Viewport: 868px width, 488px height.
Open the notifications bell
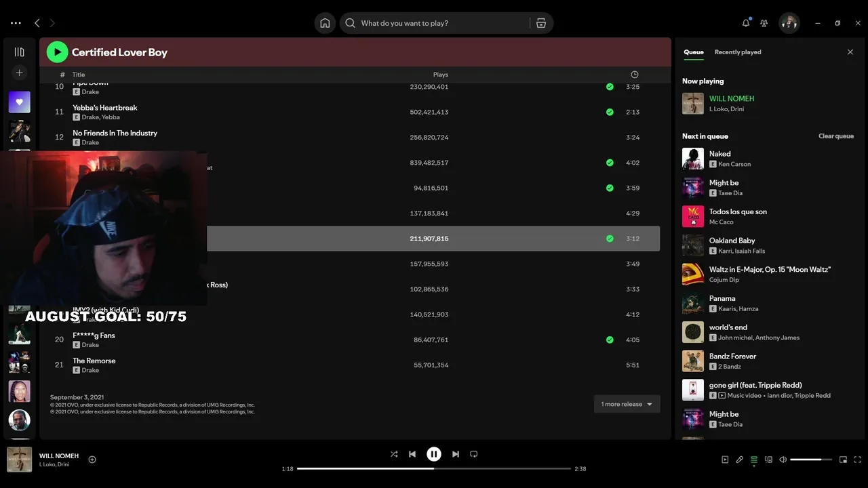click(x=746, y=23)
